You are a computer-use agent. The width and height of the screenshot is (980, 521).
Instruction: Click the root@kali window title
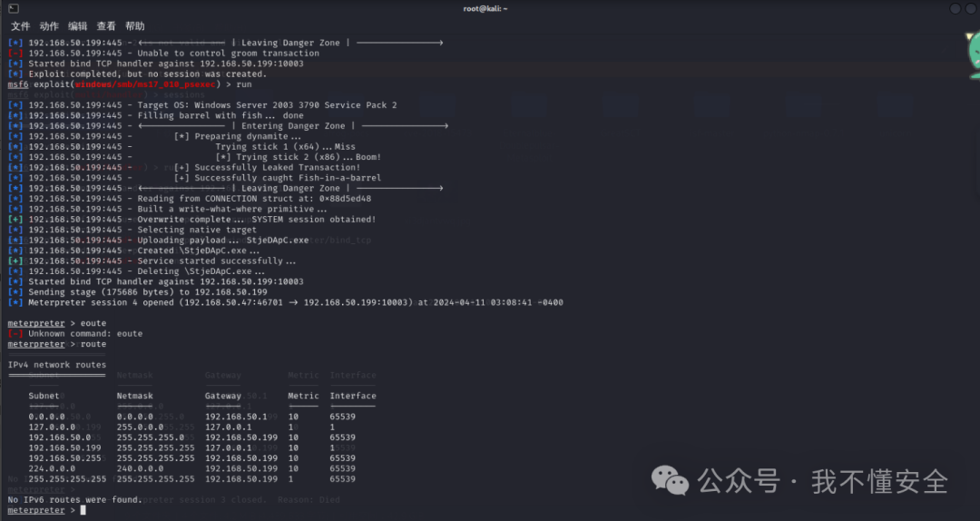(485, 9)
